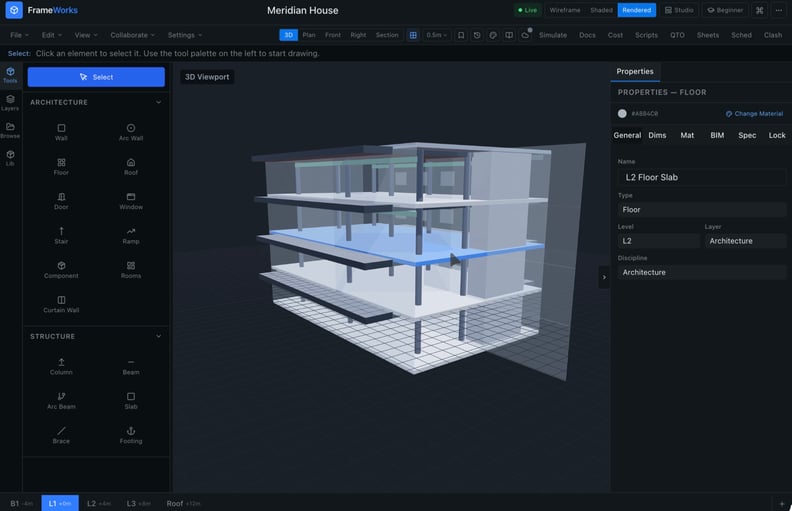Switch the view to Section
The width and height of the screenshot is (792, 511).
click(x=387, y=35)
